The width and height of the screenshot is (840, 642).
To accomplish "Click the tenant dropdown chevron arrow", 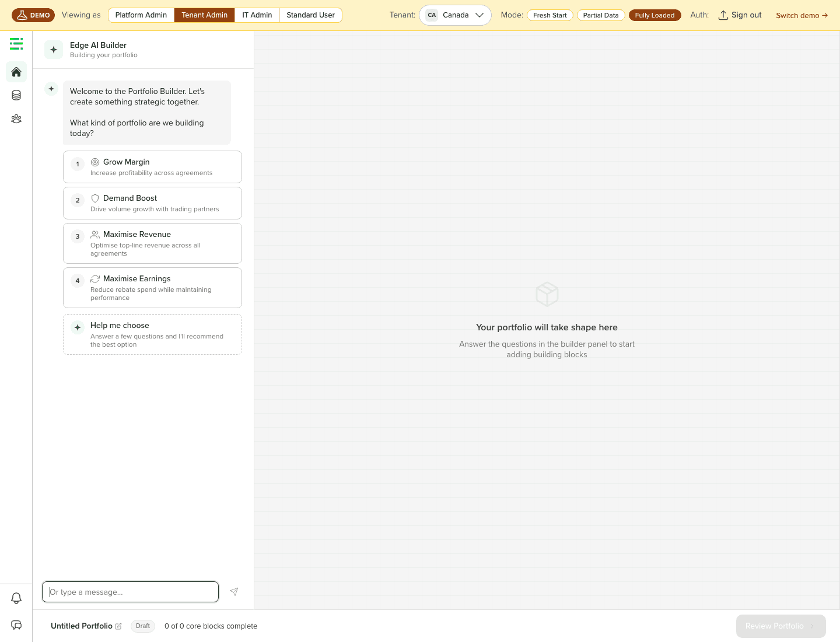I will click(x=480, y=15).
